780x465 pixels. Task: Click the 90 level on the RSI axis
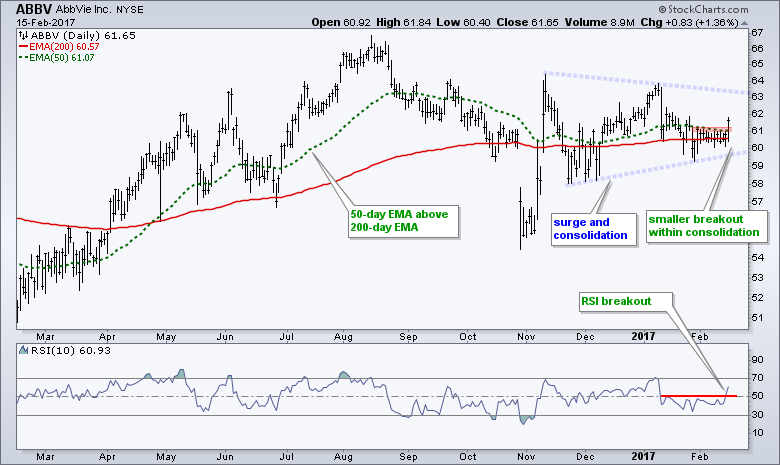pos(757,360)
